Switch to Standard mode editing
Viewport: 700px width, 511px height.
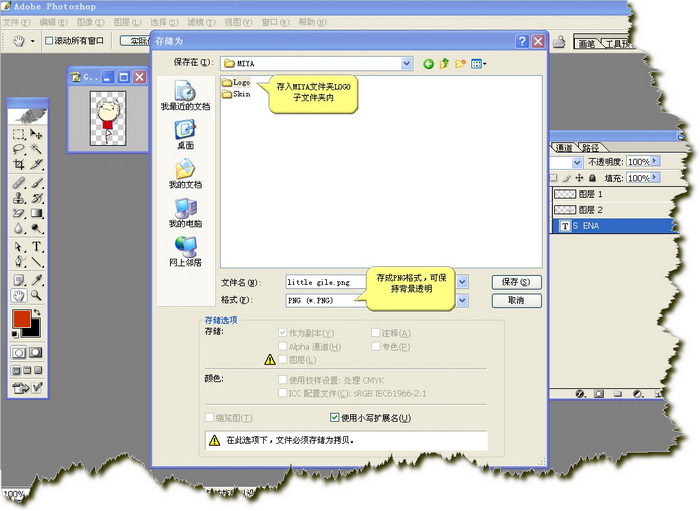coord(18,353)
